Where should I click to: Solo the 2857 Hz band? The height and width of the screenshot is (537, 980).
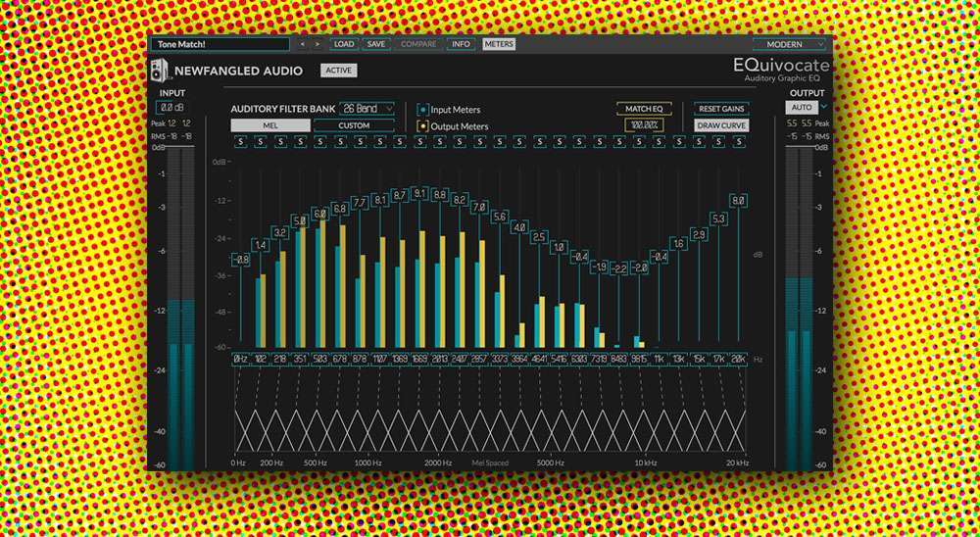479,142
